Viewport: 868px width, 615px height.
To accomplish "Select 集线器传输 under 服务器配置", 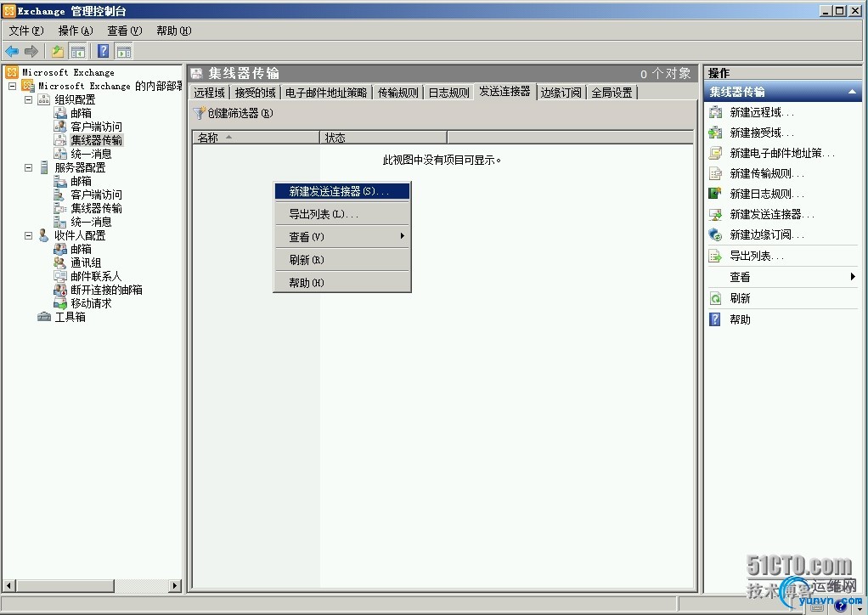I will [x=96, y=208].
